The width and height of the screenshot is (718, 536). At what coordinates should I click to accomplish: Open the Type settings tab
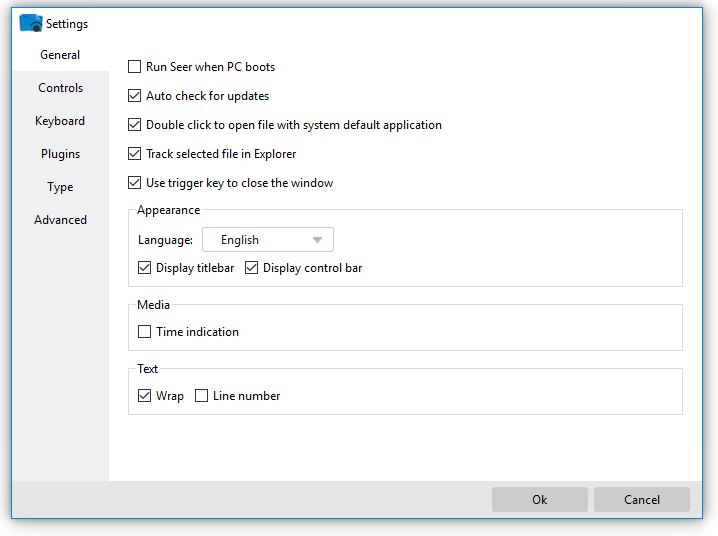click(x=60, y=187)
